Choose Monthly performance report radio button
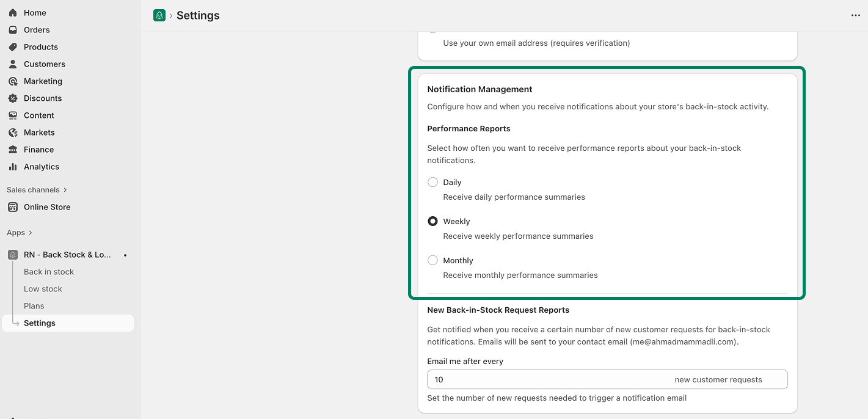This screenshot has width=868, height=419. coord(432,260)
